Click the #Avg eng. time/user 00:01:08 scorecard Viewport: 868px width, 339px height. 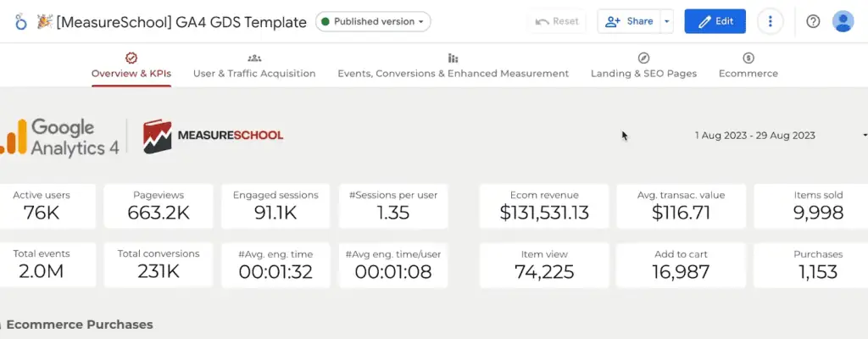pyautogui.click(x=393, y=264)
